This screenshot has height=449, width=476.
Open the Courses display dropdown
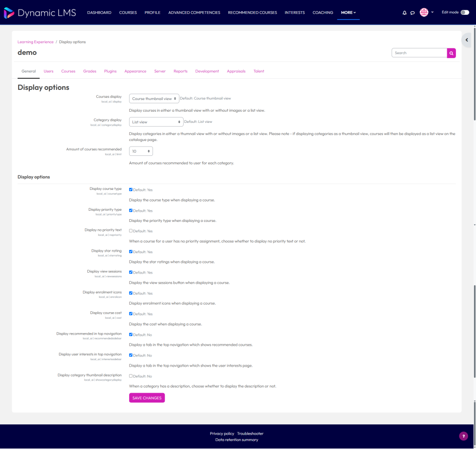154,99
